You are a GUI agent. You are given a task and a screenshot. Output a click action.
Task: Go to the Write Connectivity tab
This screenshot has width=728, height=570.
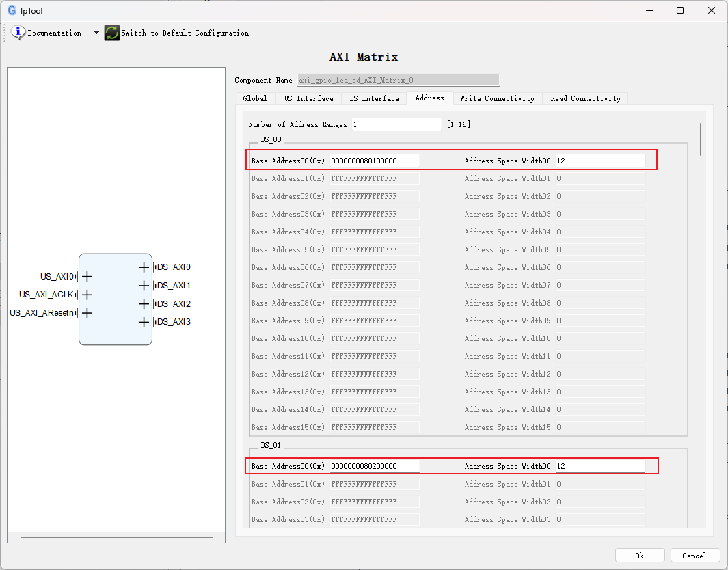tap(497, 98)
